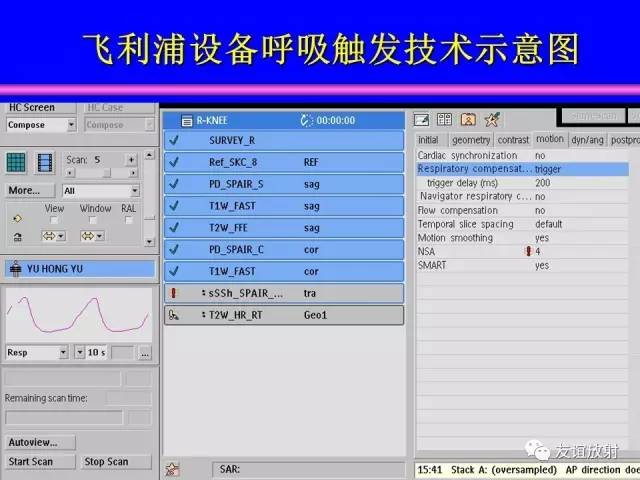The width and height of the screenshot is (640, 480).
Task: Select the T2W_HR_RT Geo1 scan row
Action: (x=284, y=315)
